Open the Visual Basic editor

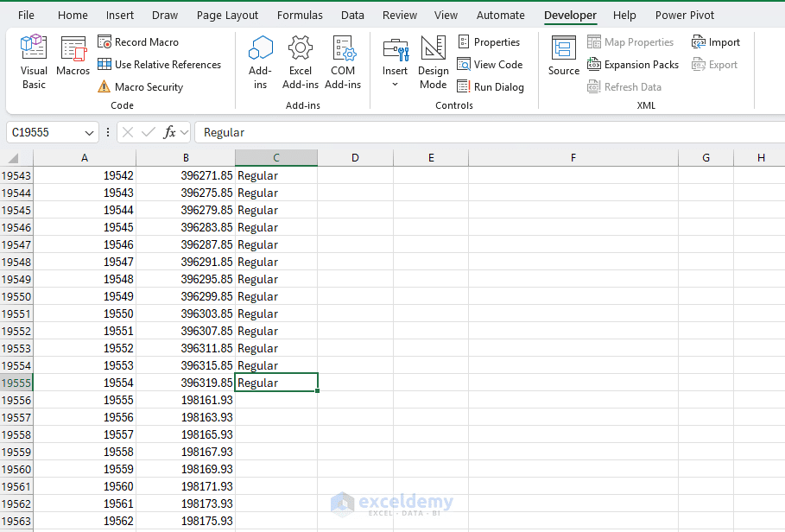(34, 62)
